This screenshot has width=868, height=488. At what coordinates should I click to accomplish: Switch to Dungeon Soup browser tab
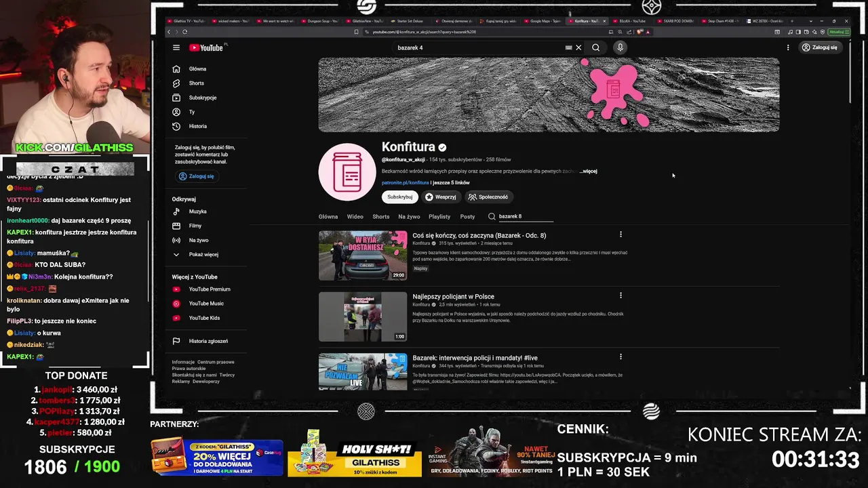pyautogui.click(x=320, y=21)
